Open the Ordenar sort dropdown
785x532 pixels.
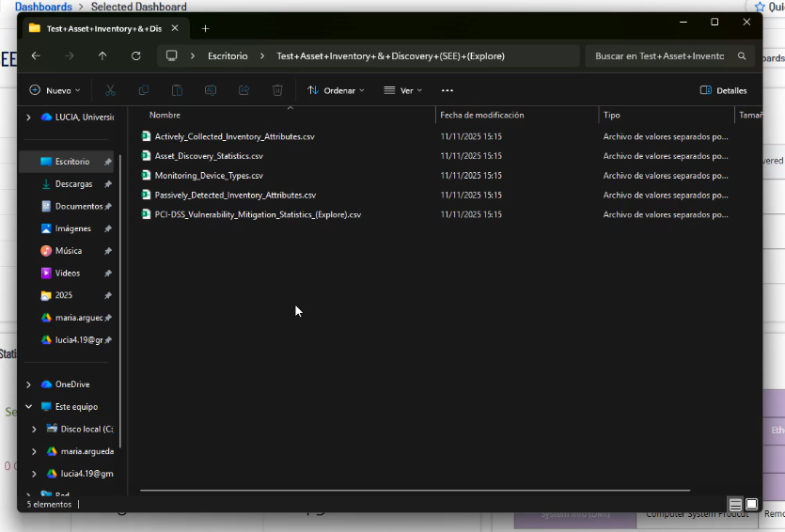(x=337, y=90)
